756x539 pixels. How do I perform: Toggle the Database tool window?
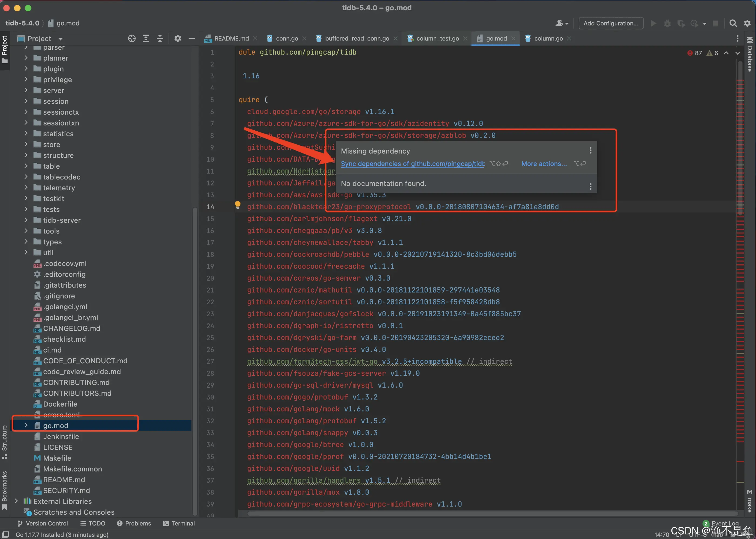(750, 55)
